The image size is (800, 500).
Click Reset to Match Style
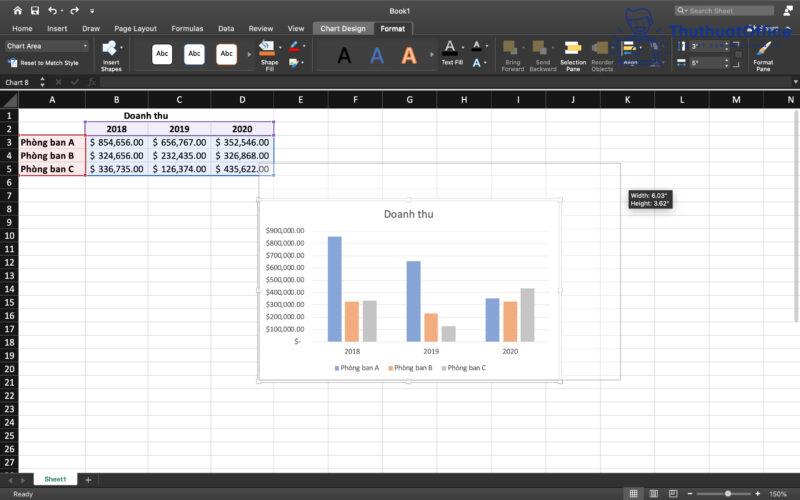click(43, 63)
